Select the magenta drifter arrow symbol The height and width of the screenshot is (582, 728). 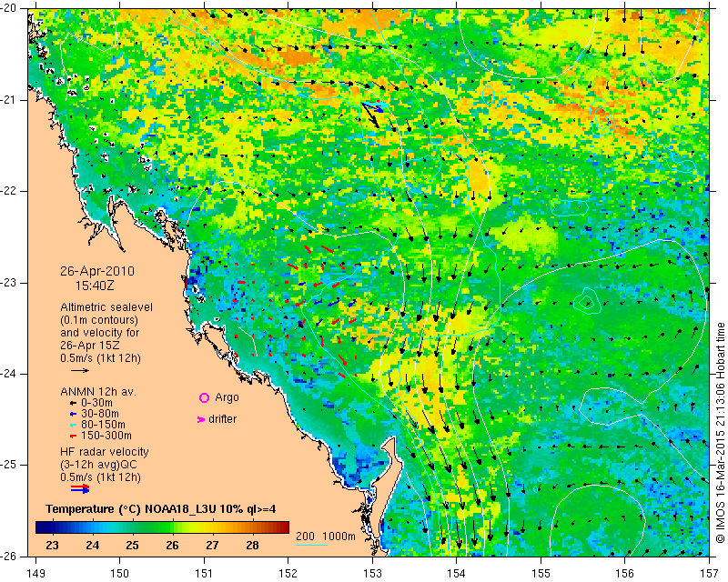(x=201, y=419)
